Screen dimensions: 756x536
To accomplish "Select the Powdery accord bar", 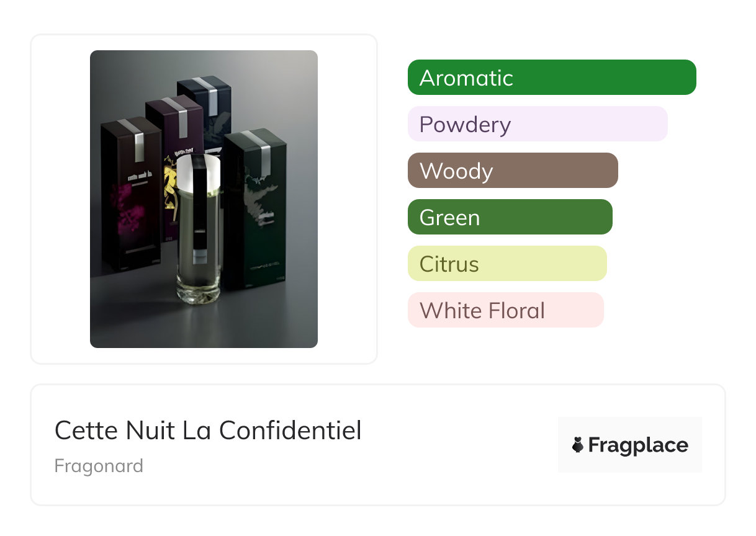I will click(x=538, y=124).
